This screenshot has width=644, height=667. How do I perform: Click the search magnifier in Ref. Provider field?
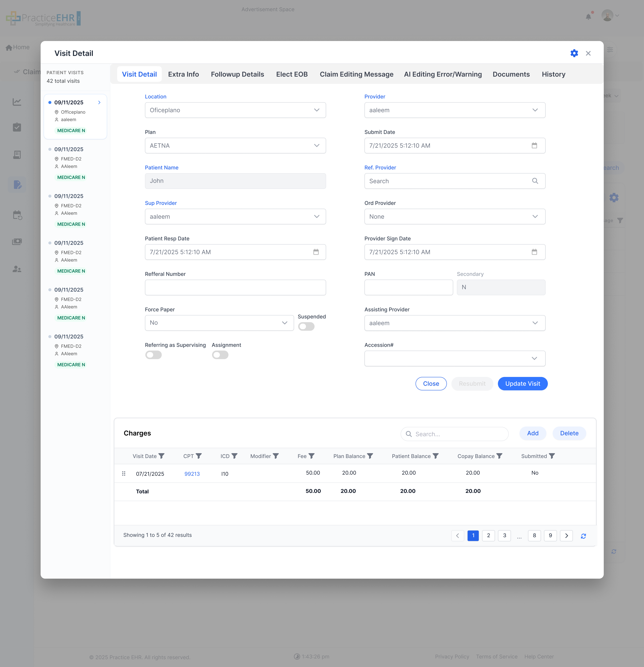click(x=536, y=181)
